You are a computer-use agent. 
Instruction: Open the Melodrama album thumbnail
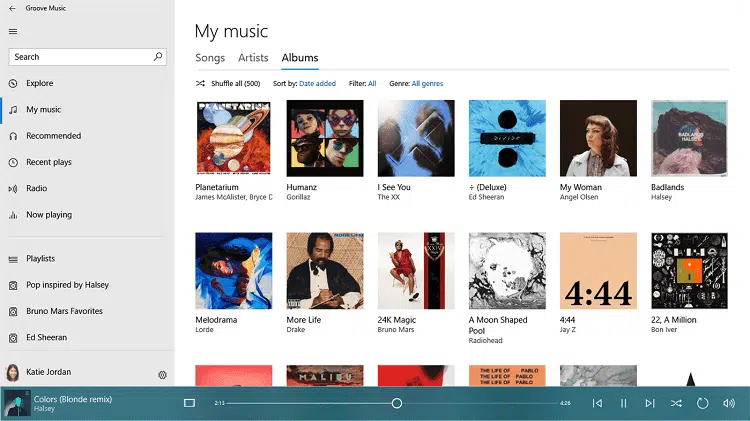(234, 271)
